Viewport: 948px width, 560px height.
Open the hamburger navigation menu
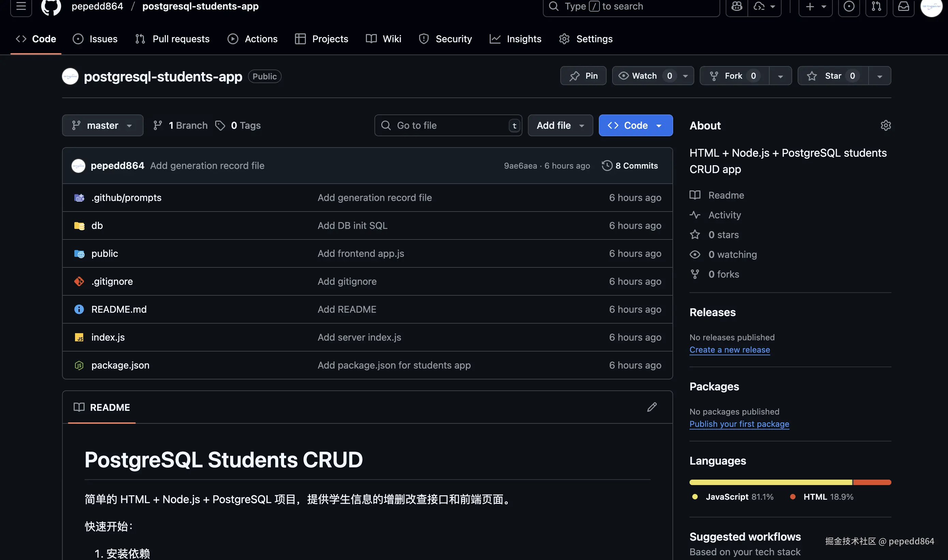coord(21,6)
